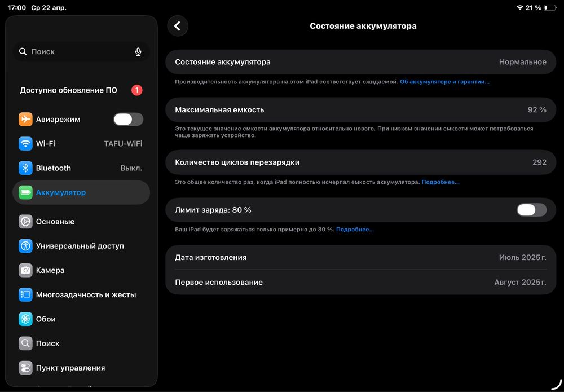
Task: Tap the Camera settings icon
Action: tap(25, 270)
